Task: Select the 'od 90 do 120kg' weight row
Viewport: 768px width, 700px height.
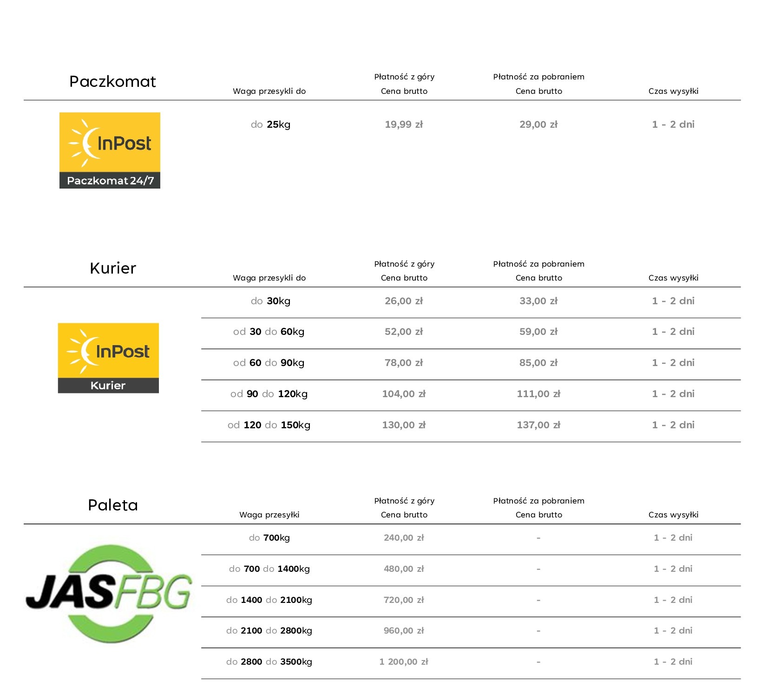Action: point(269,394)
